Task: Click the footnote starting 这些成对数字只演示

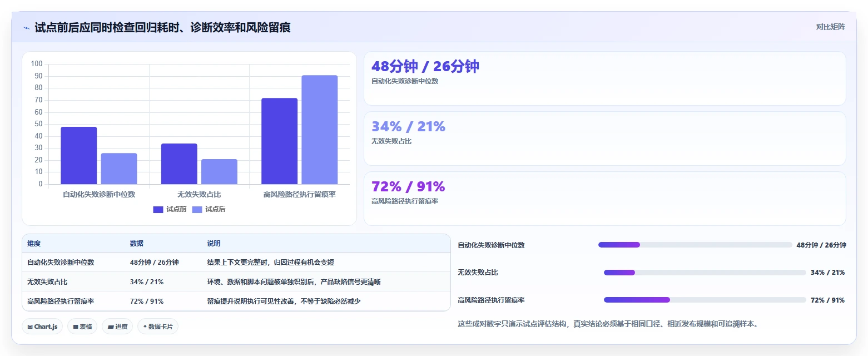Action: tap(608, 324)
